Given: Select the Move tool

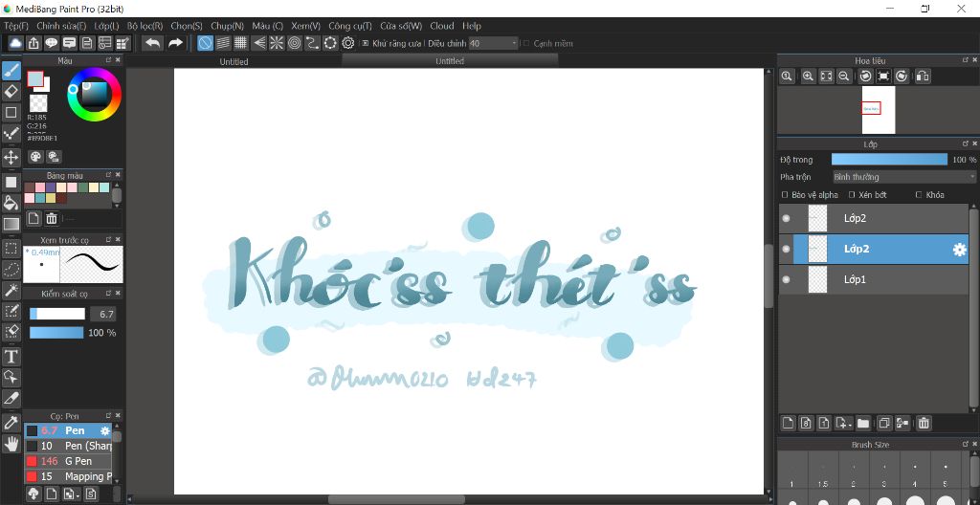Looking at the screenshot, I should tap(11, 156).
